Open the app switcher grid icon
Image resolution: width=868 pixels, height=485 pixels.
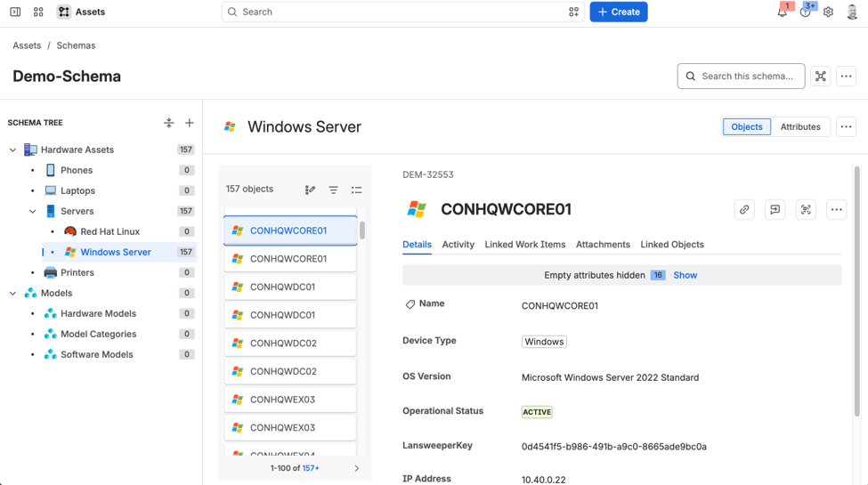click(38, 12)
